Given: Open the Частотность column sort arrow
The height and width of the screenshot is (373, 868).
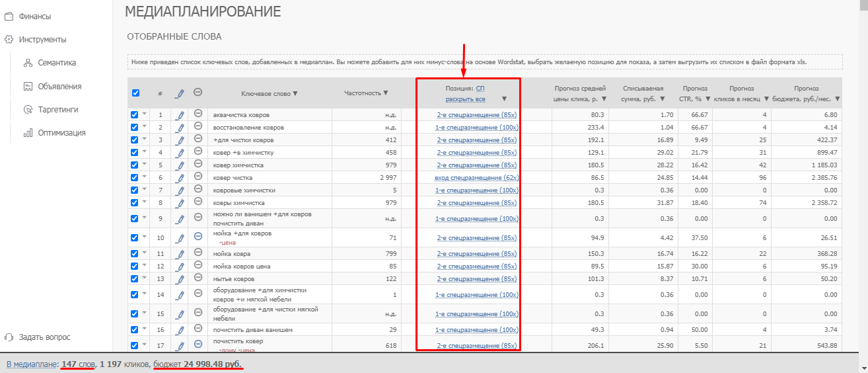Looking at the screenshot, I should 386,93.
